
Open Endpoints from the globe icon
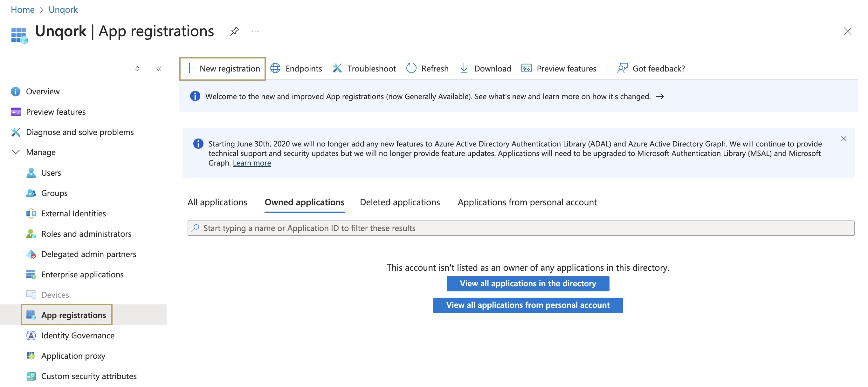tap(275, 68)
